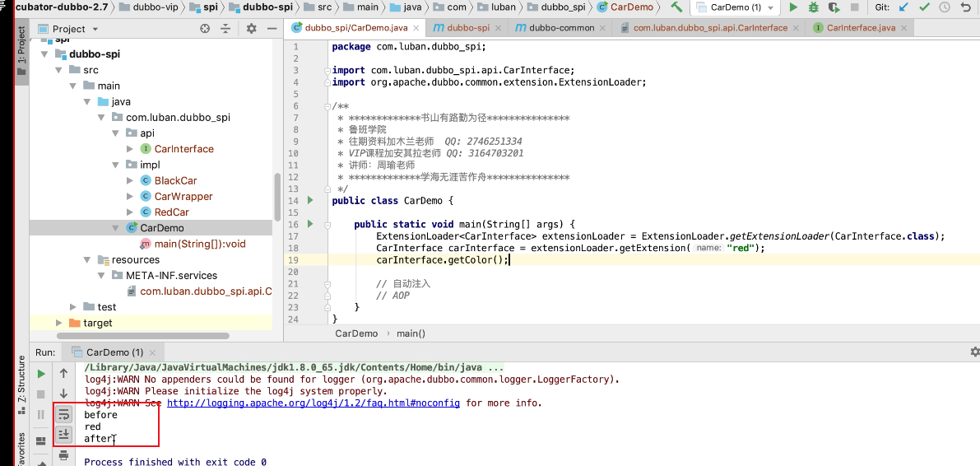The height and width of the screenshot is (466, 980).
Task: Show Git history clock icon
Action: point(945,7)
